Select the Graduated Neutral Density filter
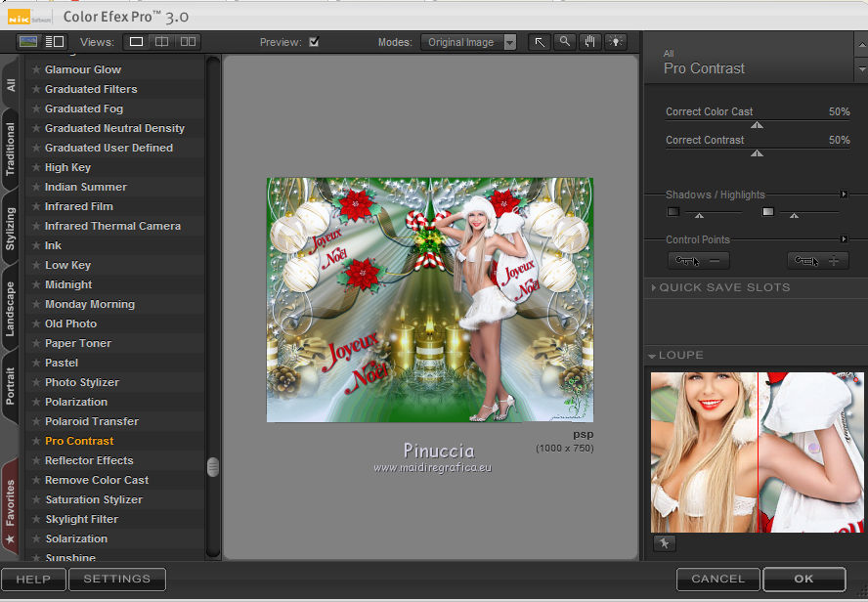The width and height of the screenshot is (868, 602). (x=114, y=128)
